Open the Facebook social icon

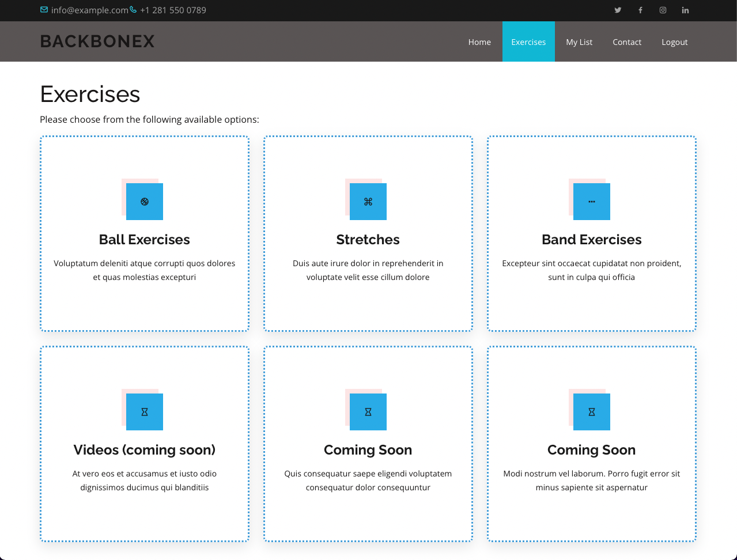[640, 10]
